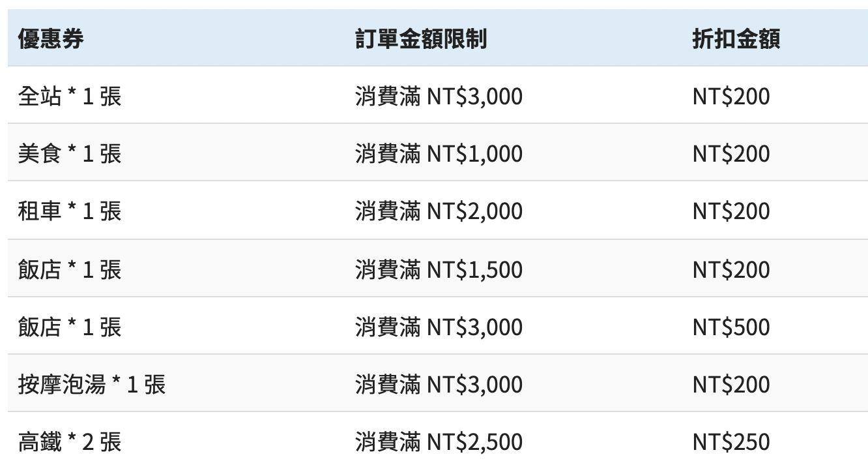Select the 租車 * 1 張 coupon cell
The height and width of the screenshot is (476, 868).
(x=70, y=211)
